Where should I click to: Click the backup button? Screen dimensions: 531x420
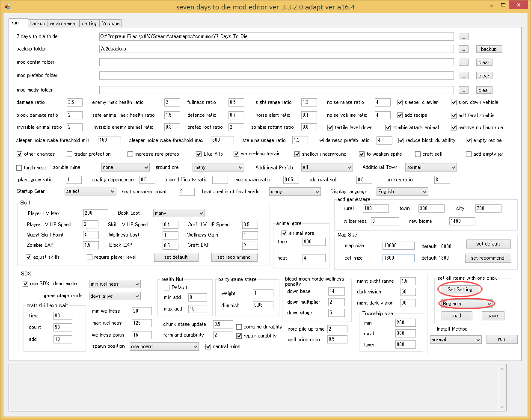(489, 49)
